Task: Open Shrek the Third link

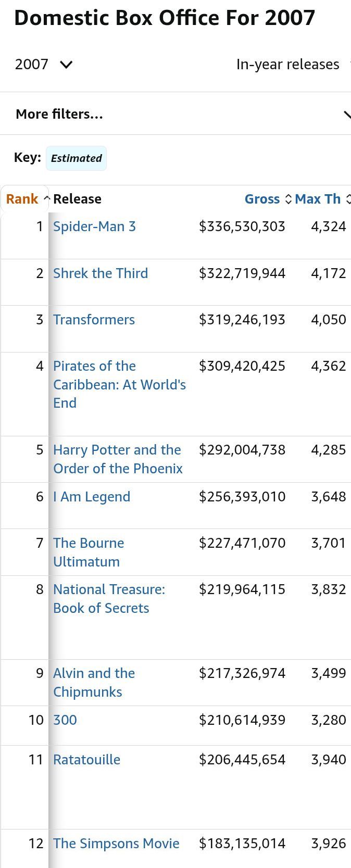Action: click(101, 273)
